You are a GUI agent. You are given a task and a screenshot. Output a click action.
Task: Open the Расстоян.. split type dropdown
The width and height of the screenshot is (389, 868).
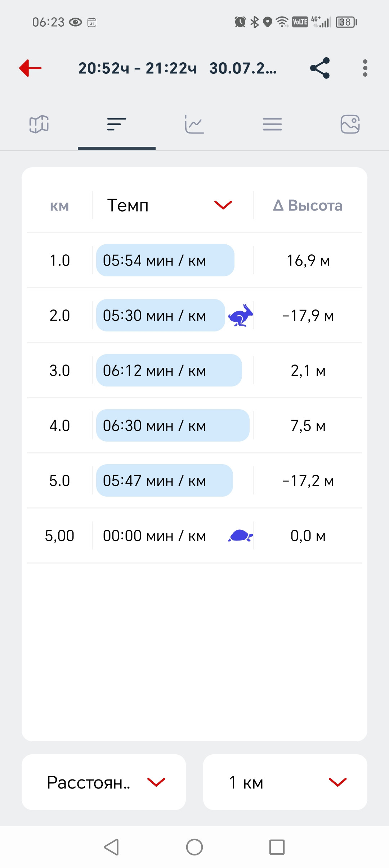click(x=104, y=782)
